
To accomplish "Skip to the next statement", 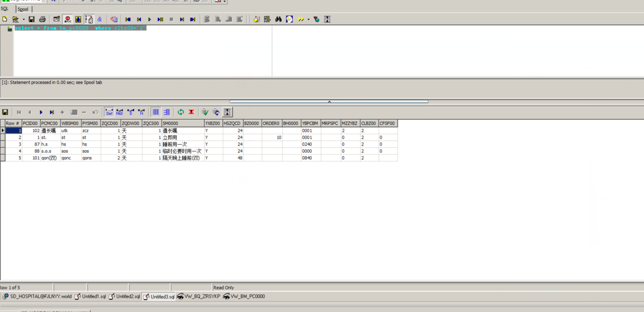I will point(182,19).
